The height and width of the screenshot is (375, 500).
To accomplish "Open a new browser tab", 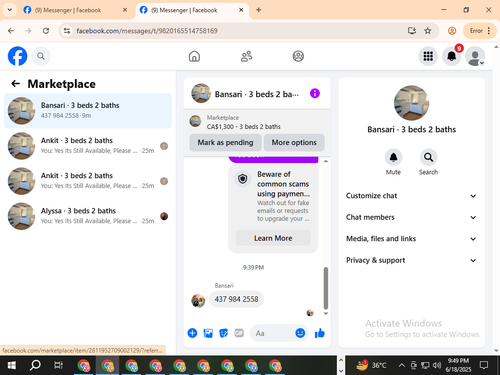I will [259, 10].
